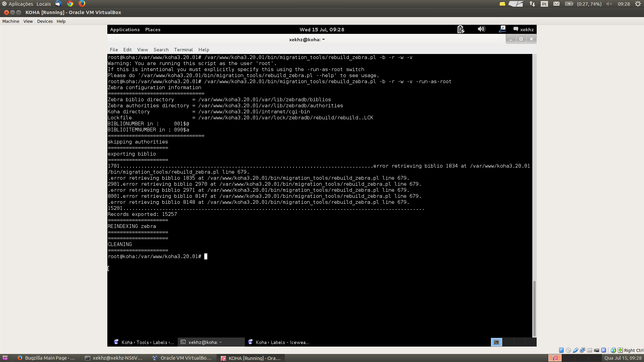
Task: Switch to Koa Tools Labels taskbar window
Action: tap(144, 342)
